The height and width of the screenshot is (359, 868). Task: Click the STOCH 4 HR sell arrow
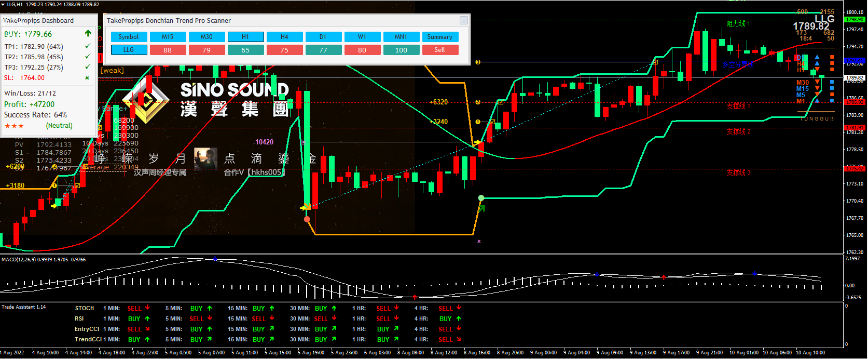pos(459,308)
